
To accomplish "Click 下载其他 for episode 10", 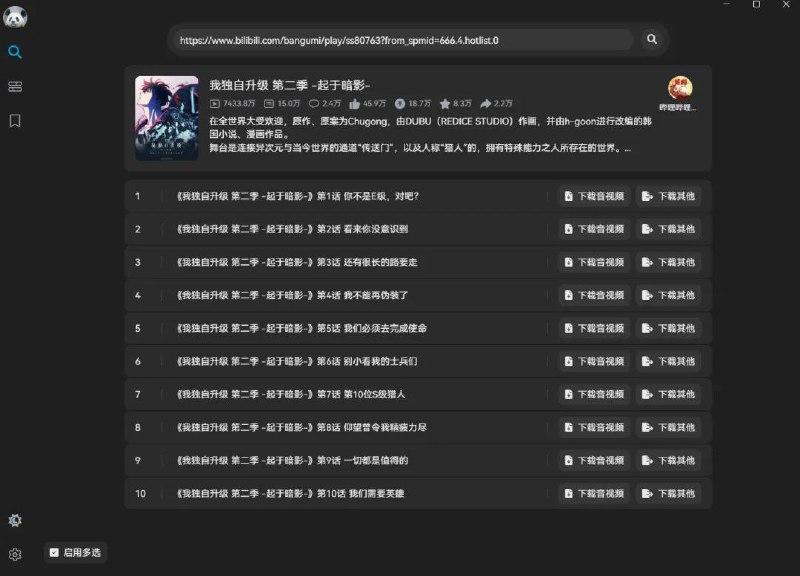I will pos(668,493).
